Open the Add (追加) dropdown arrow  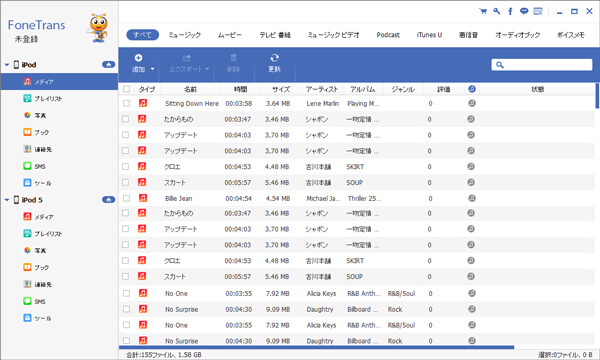coord(152,69)
